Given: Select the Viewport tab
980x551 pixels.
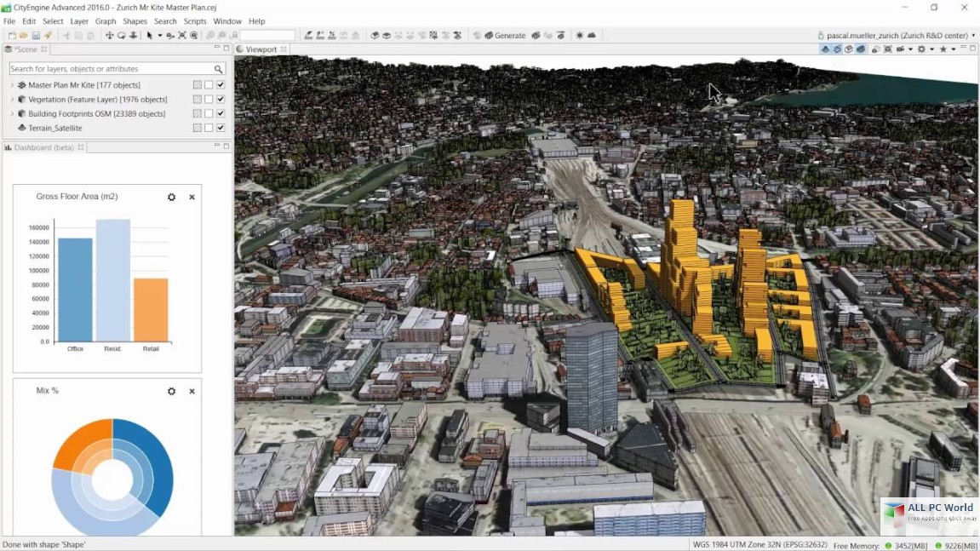Looking at the screenshot, I should pos(261,49).
